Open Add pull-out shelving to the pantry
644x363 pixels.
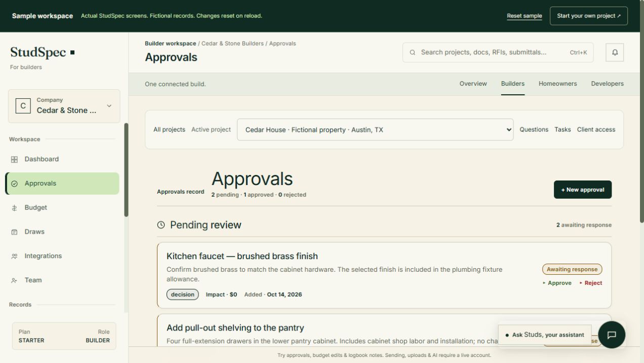pyautogui.click(x=235, y=328)
